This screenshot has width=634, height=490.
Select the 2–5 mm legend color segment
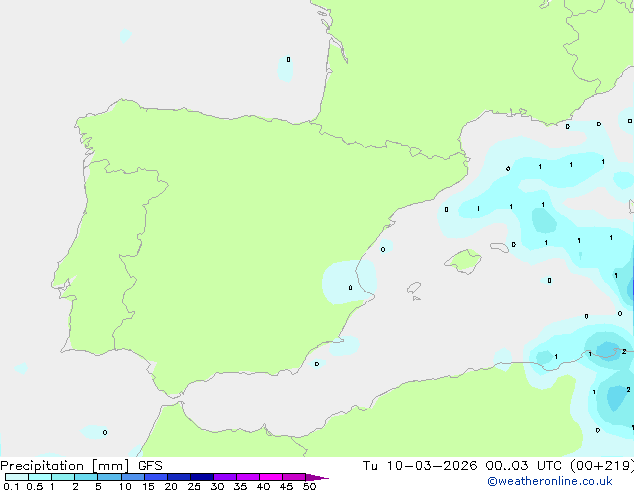click(86, 477)
